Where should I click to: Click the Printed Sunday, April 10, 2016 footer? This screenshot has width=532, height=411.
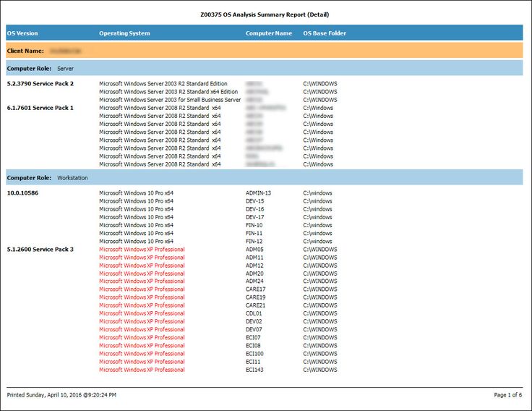[61, 394]
